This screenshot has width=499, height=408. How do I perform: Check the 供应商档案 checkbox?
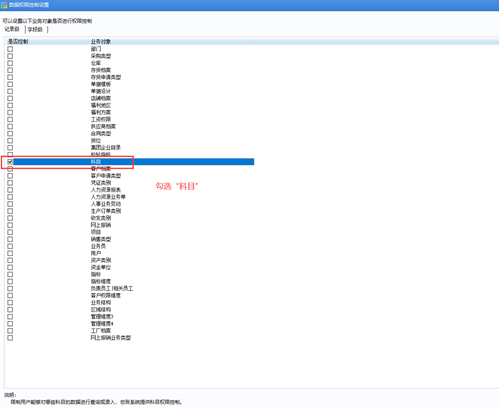click(x=10, y=127)
